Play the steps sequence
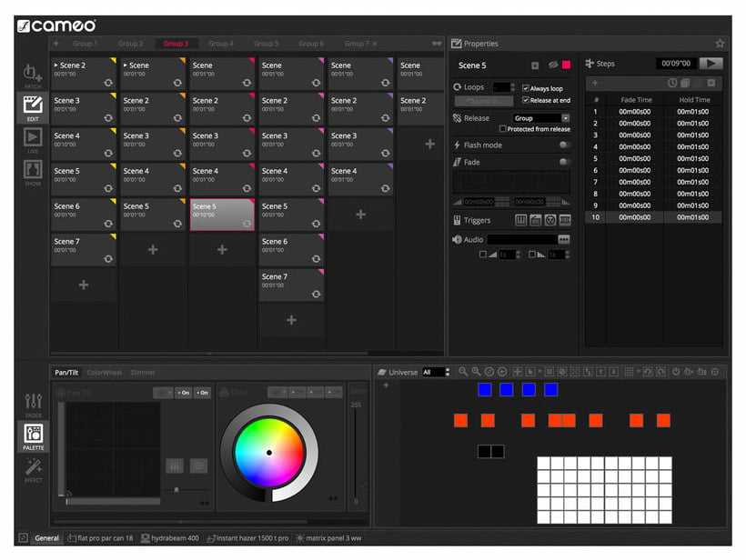This screenshot has width=746, height=560. (711, 64)
